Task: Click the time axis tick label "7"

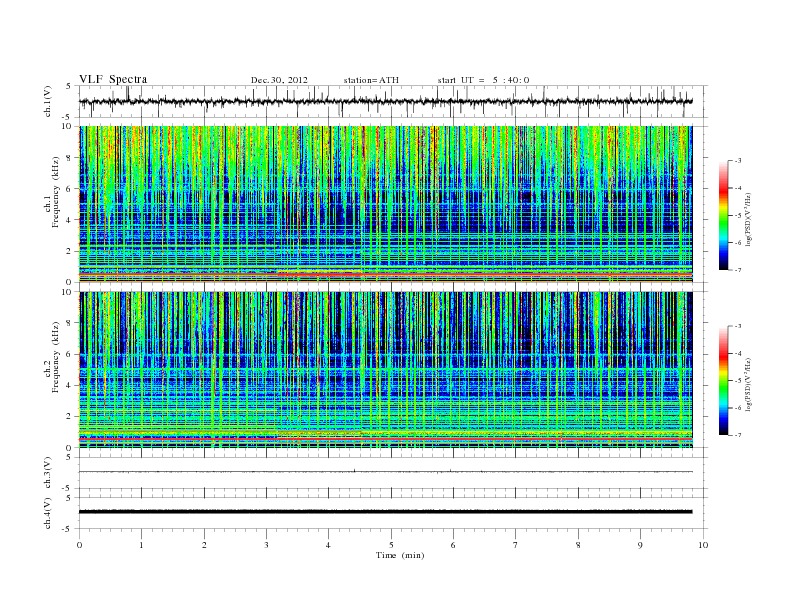Action: pos(516,545)
